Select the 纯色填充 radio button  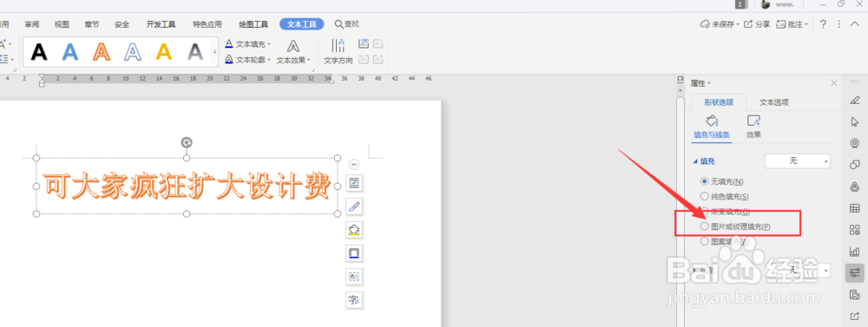coord(704,196)
